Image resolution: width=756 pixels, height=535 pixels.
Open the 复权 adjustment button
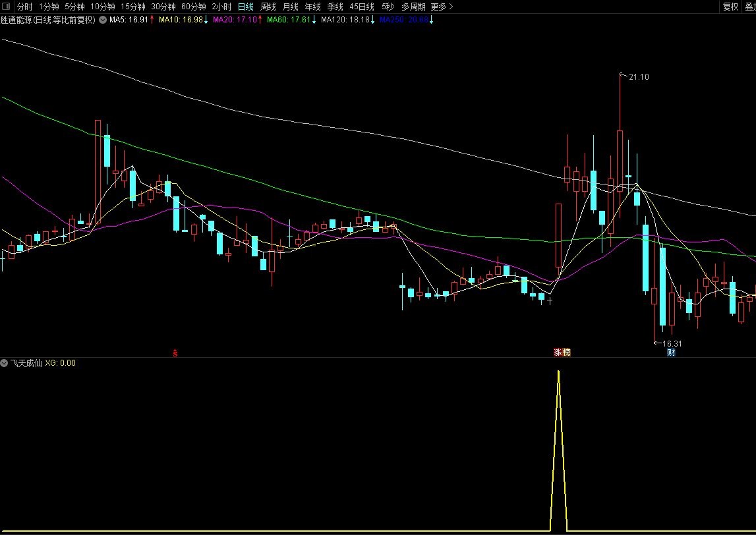(730, 7)
